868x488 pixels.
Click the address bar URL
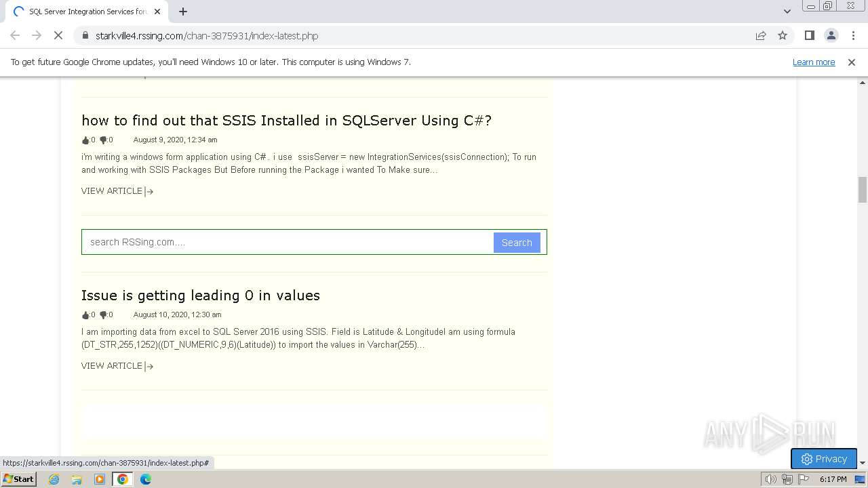click(x=207, y=35)
